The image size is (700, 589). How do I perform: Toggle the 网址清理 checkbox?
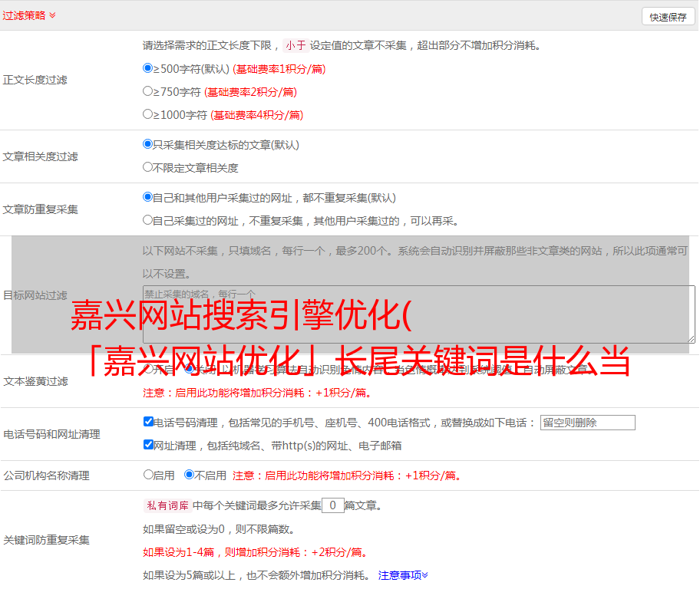click(149, 444)
